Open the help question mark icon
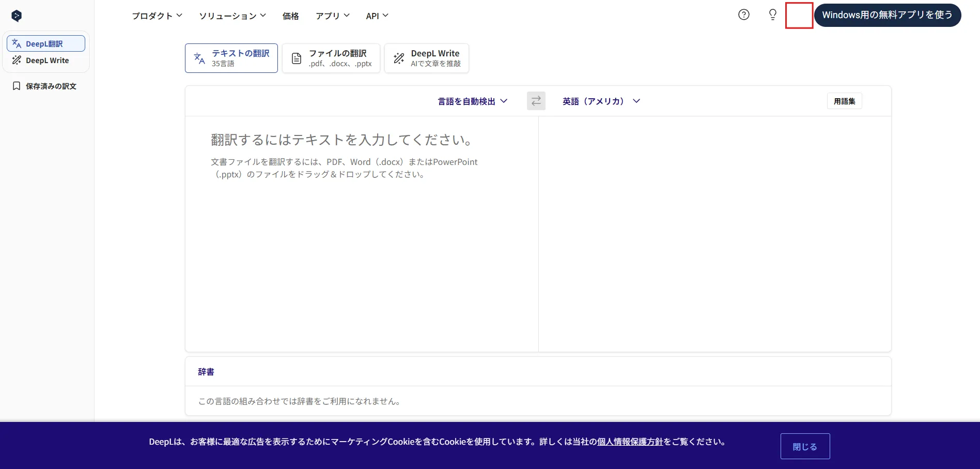 [x=744, y=15]
